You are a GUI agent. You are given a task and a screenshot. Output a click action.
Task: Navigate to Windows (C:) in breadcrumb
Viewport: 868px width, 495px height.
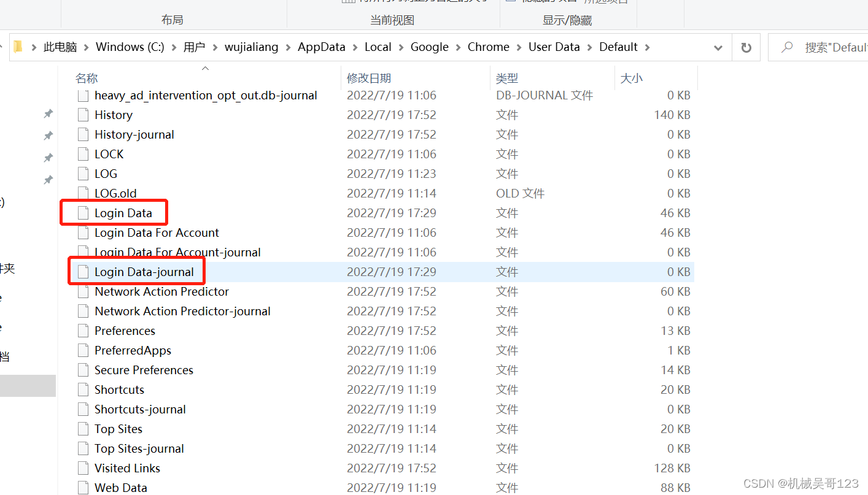click(x=130, y=47)
